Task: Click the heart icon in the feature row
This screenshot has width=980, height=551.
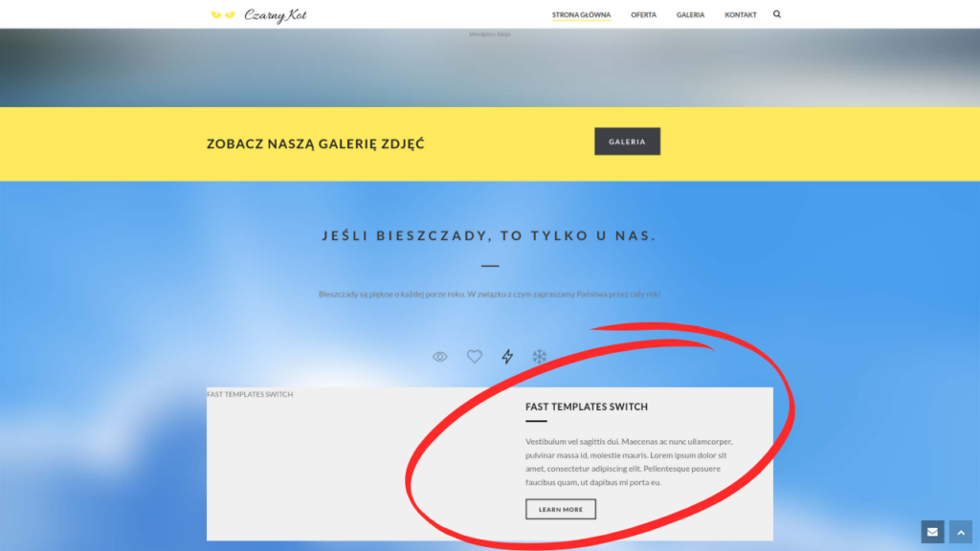Action: [x=474, y=356]
